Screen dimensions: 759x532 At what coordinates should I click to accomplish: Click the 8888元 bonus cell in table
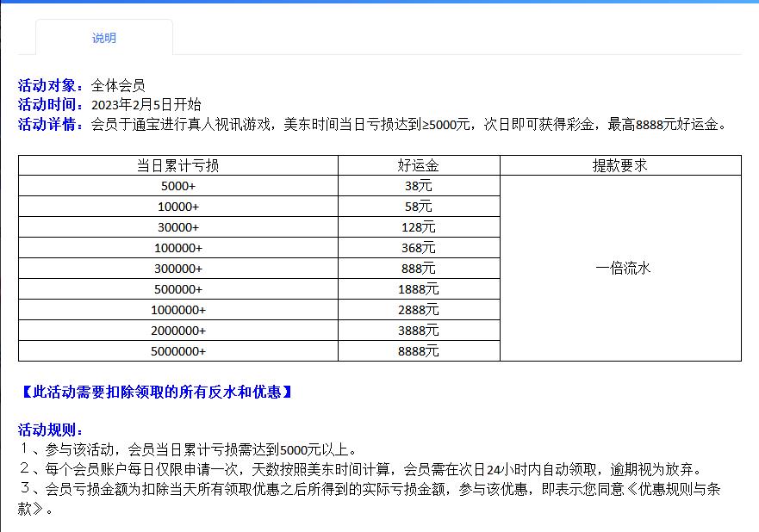[419, 351]
